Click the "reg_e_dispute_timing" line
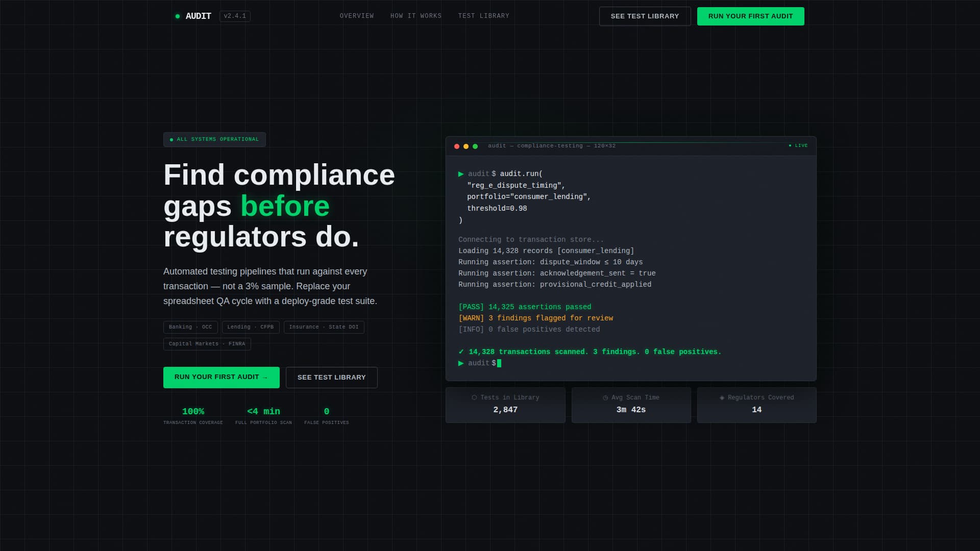This screenshot has height=551, width=980. pyautogui.click(x=516, y=186)
